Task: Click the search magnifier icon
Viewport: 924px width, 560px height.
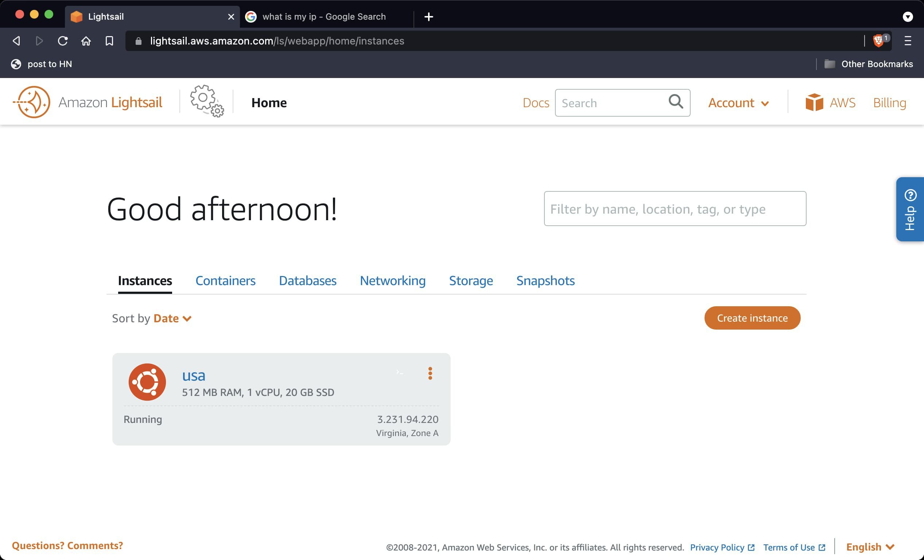Action: point(675,102)
